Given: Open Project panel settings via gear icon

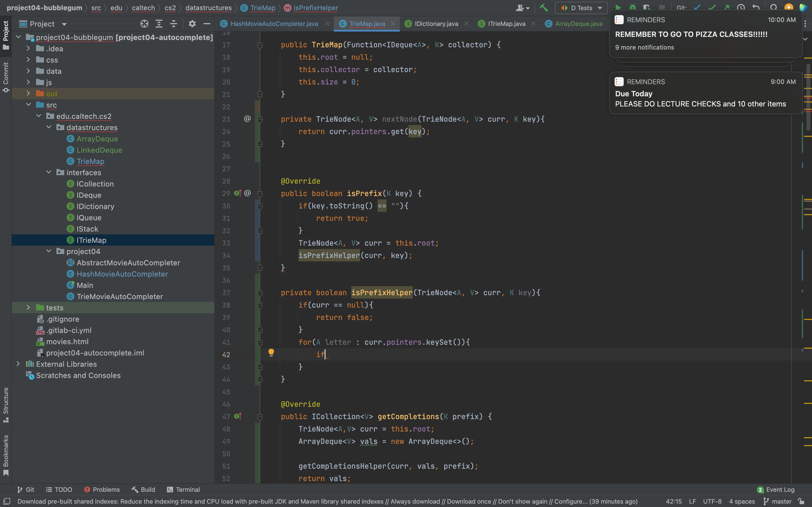Looking at the screenshot, I should coord(192,24).
